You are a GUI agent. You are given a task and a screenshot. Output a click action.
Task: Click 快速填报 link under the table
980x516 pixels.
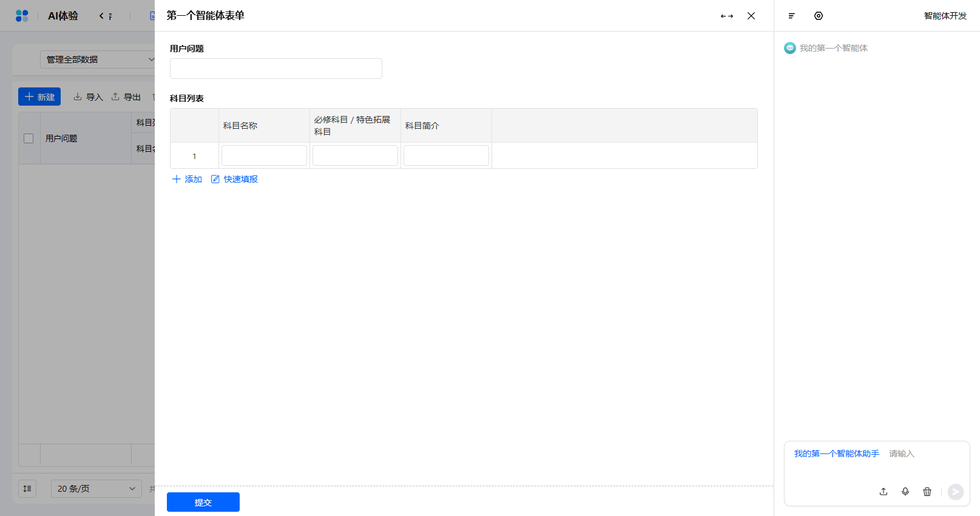pyautogui.click(x=234, y=179)
